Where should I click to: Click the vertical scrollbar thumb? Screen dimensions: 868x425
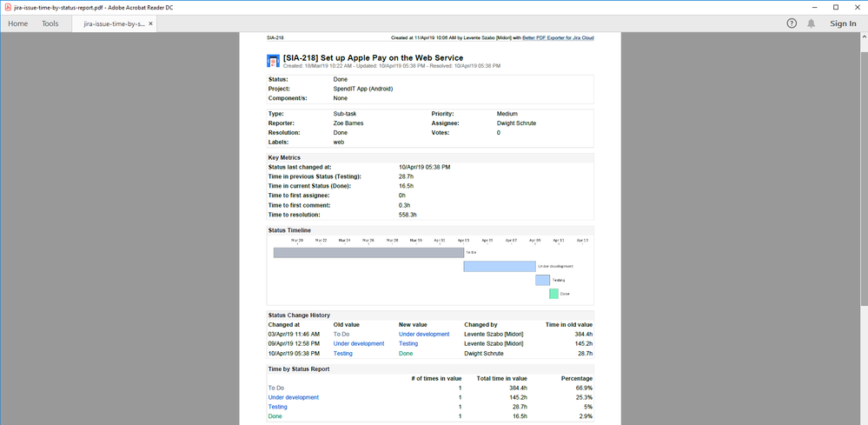point(865,177)
